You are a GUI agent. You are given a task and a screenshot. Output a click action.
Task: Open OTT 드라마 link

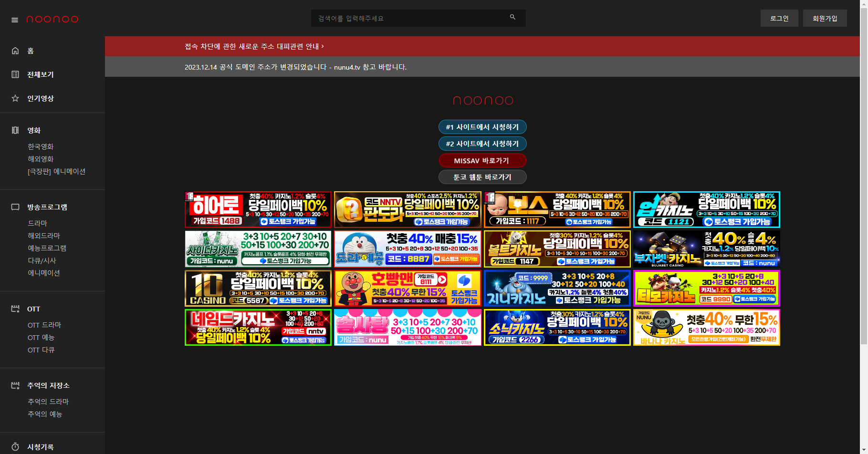44,325
